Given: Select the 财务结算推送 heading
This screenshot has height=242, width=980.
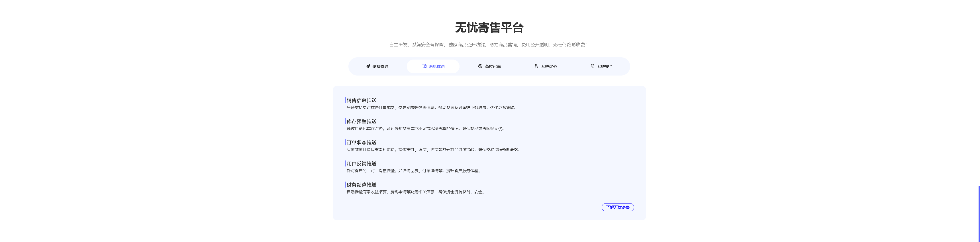Looking at the screenshot, I should coord(362,185).
